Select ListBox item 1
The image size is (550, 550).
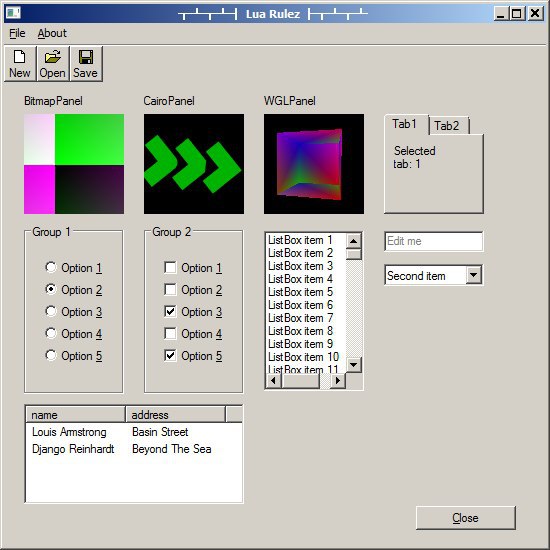pos(306,240)
